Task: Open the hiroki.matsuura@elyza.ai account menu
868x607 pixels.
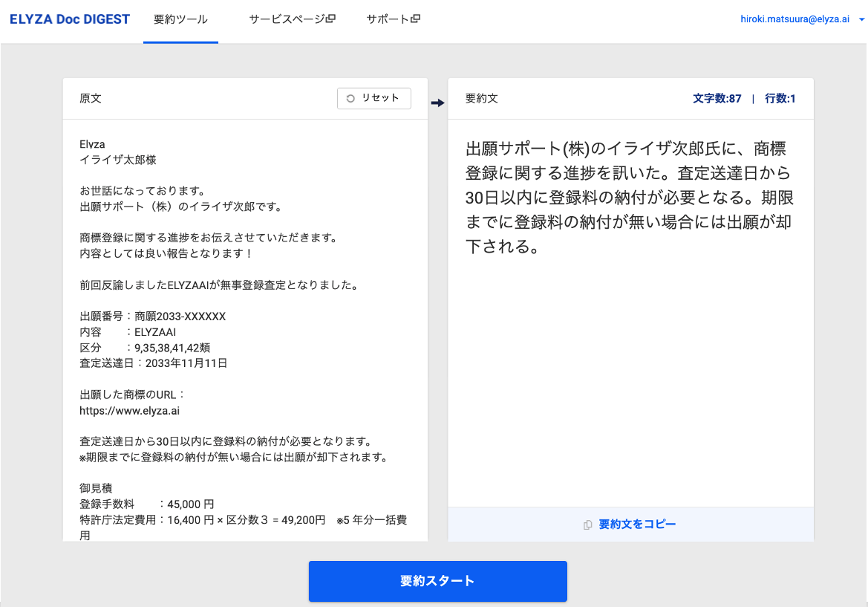Action: pyautogui.click(x=802, y=19)
